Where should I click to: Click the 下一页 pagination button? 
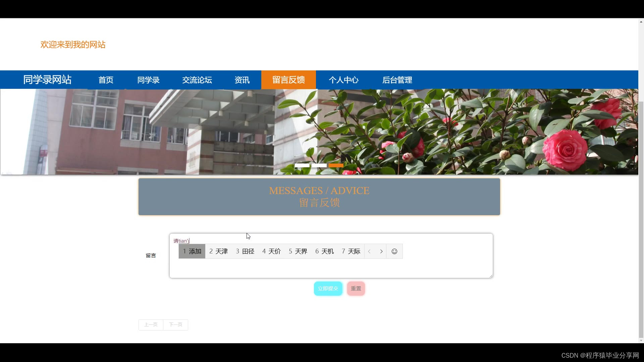(x=175, y=325)
